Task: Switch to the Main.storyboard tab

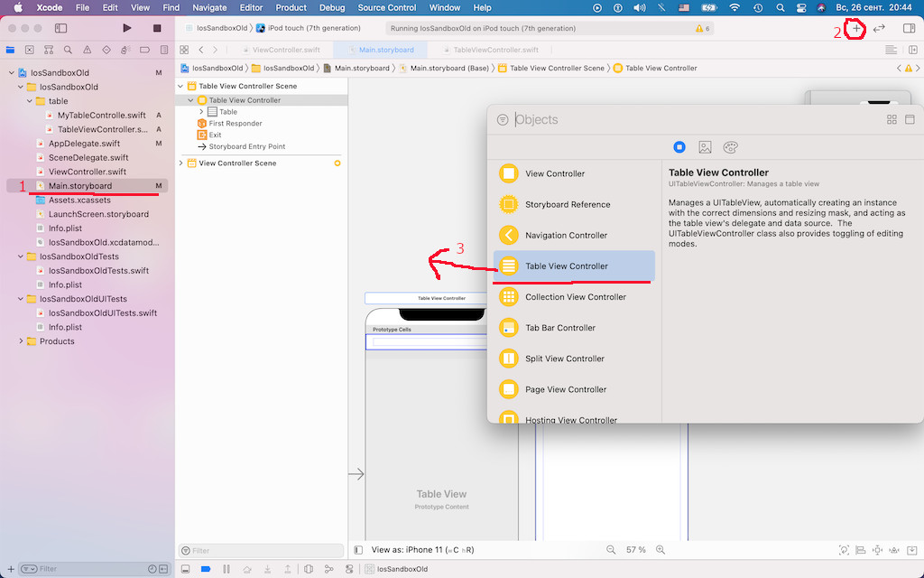Action: (x=381, y=51)
